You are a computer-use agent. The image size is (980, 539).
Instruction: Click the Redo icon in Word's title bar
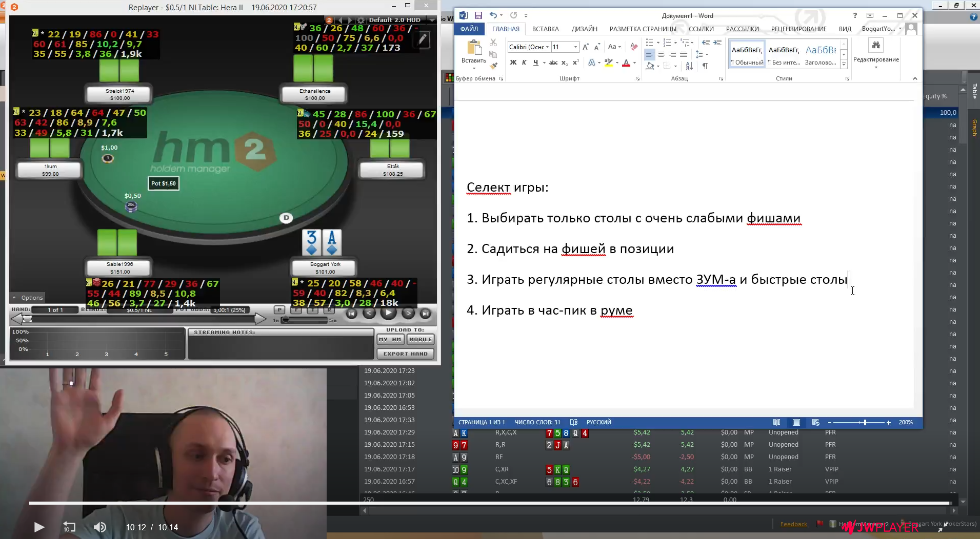(513, 15)
